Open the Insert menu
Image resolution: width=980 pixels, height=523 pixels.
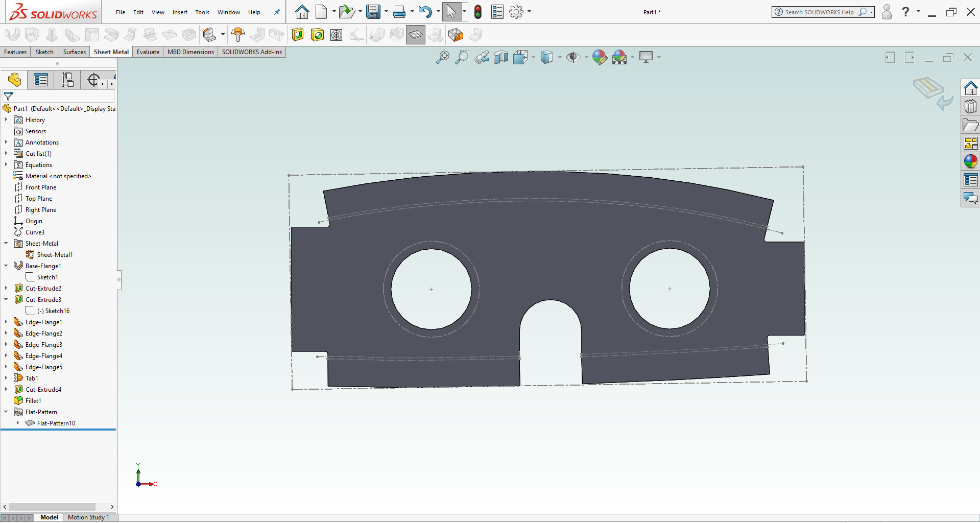180,12
